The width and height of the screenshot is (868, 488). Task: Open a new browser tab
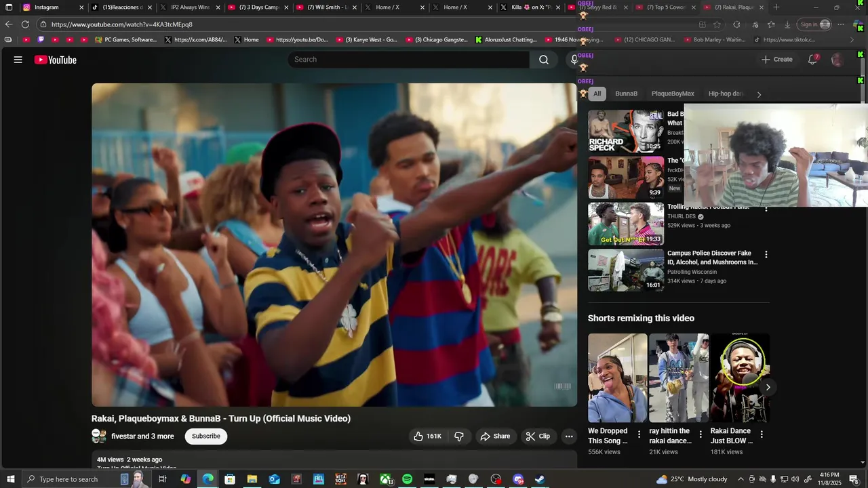[776, 7]
